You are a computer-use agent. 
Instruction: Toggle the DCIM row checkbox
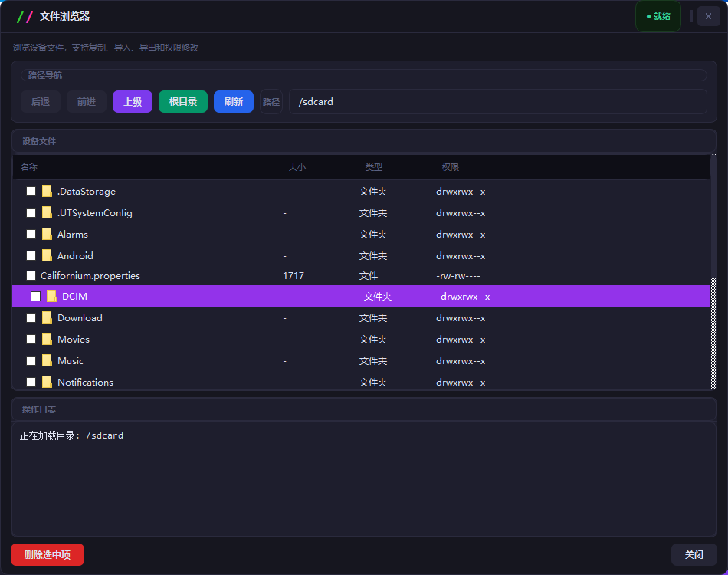pyautogui.click(x=36, y=297)
